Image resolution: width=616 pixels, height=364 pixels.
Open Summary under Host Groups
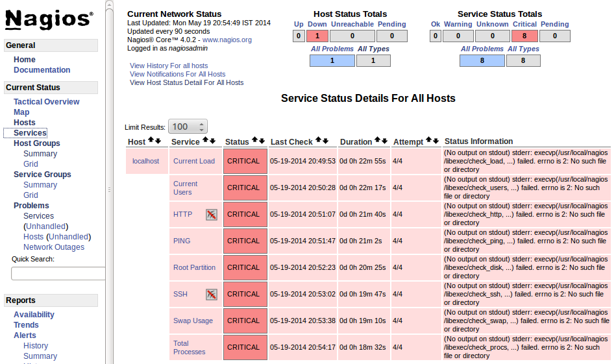click(x=40, y=154)
